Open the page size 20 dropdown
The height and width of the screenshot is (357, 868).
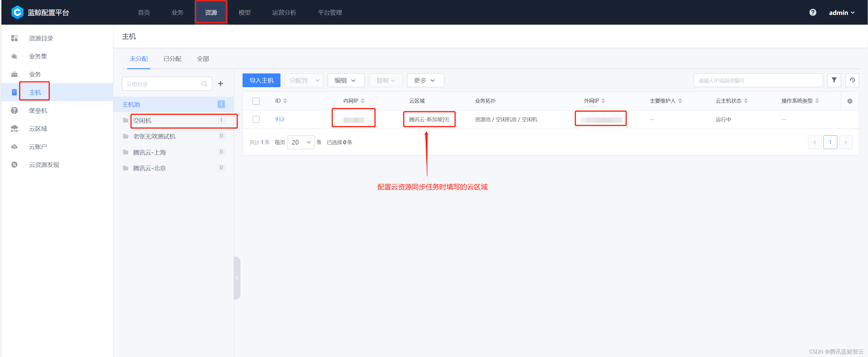click(301, 142)
